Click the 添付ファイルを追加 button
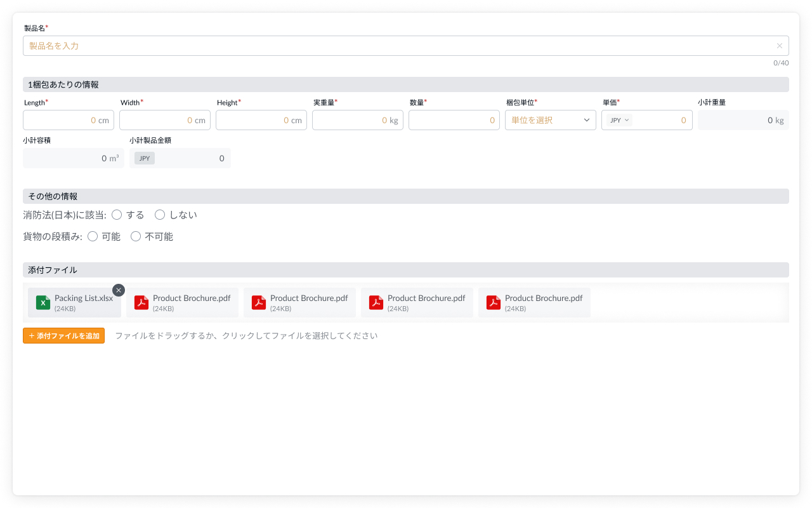 point(63,336)
